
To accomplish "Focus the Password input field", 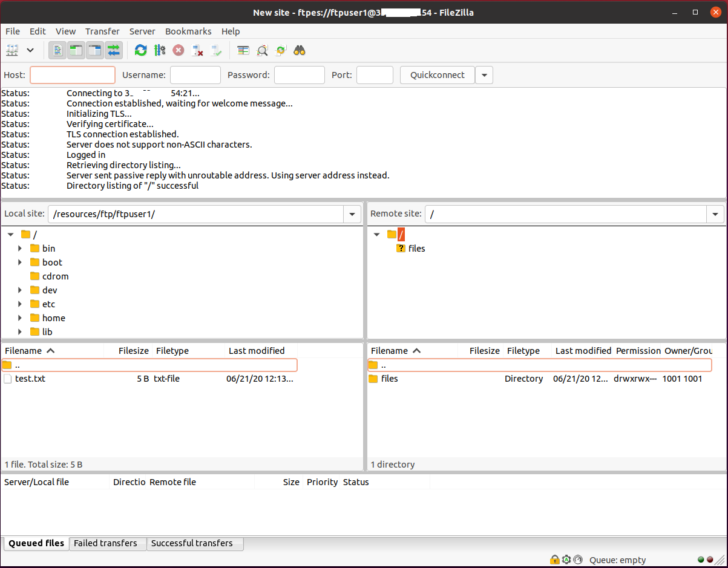I will 300,75.
